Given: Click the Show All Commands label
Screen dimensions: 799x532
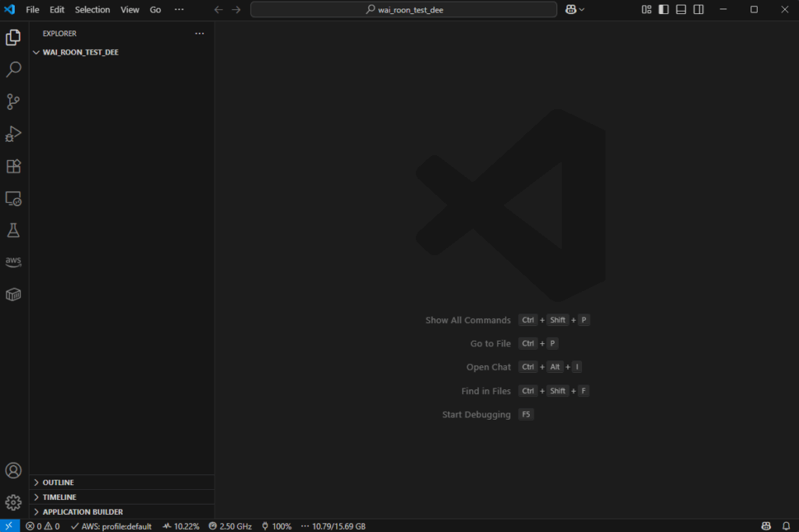Looking at the screenshot, I should coord(468,320).
